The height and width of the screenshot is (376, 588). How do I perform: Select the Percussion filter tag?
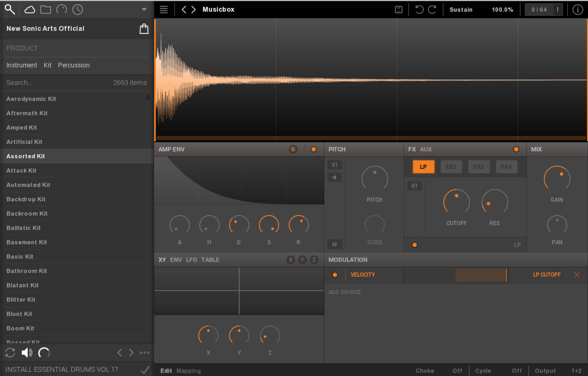[x=74, y=65]
